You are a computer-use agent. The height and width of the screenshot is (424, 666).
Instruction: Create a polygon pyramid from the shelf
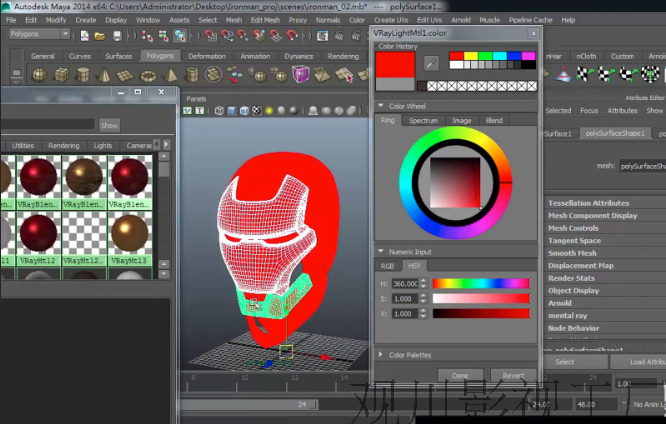click(x=170, y=75)
